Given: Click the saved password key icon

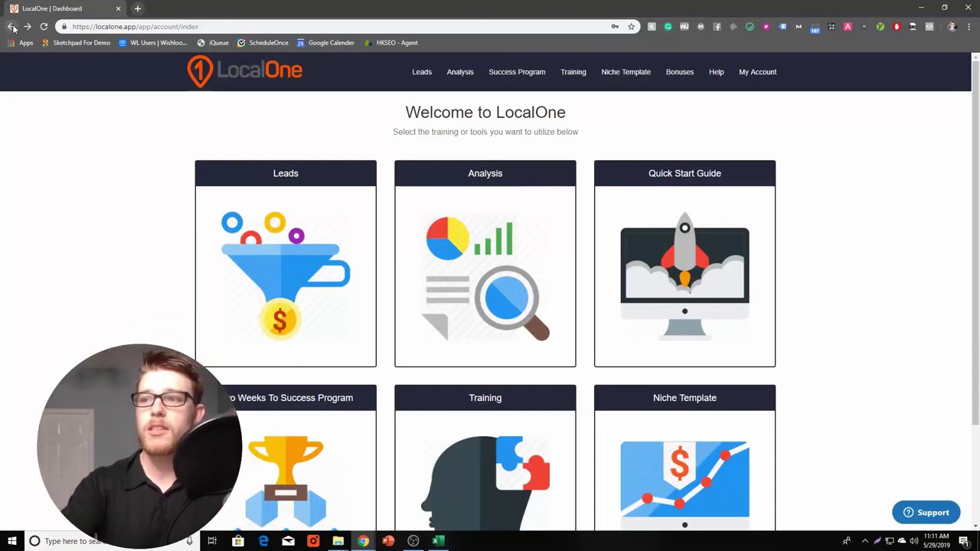Looking at the screenshot, I should coord(615,27).
